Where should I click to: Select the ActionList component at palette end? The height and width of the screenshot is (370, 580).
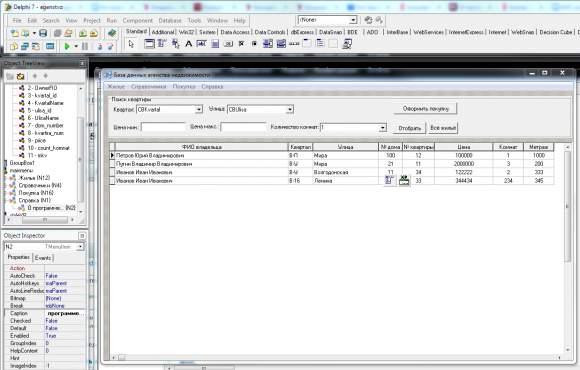click(x=347, y=44)
